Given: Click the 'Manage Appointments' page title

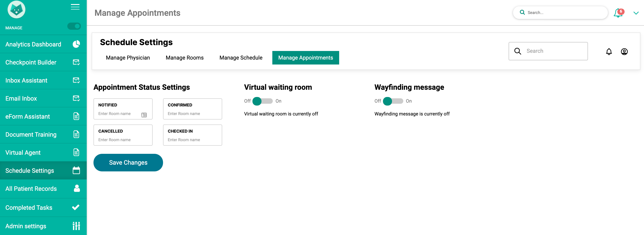Looking at the screenshot, I should (137, 13).
